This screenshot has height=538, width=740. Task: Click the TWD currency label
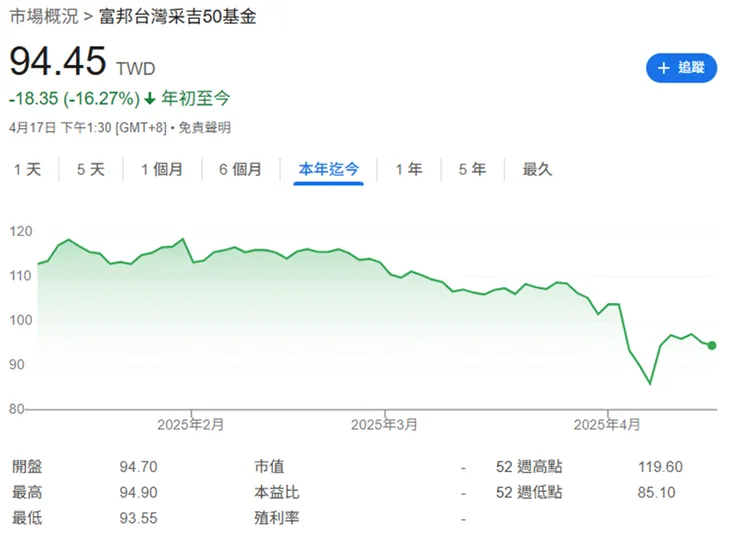(136, 69)
